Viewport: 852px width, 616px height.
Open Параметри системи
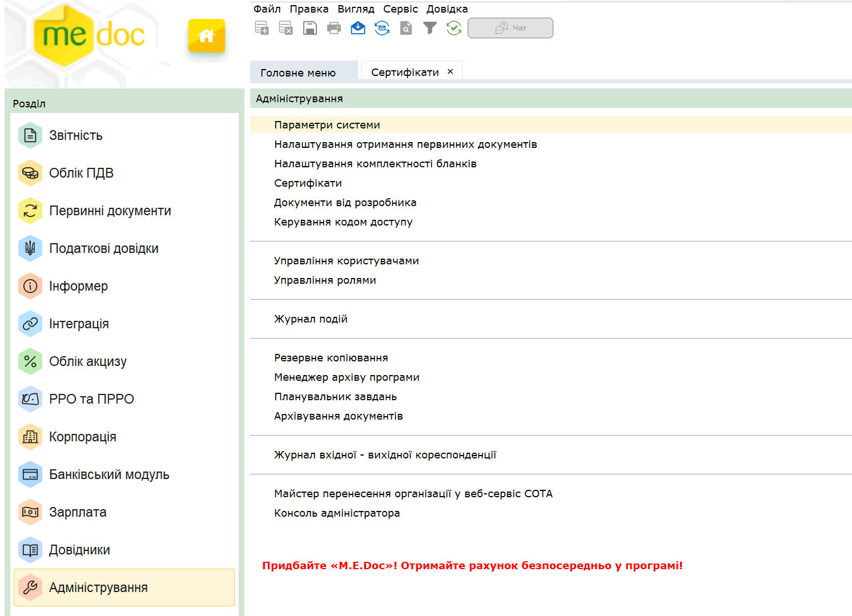(327, 125)
